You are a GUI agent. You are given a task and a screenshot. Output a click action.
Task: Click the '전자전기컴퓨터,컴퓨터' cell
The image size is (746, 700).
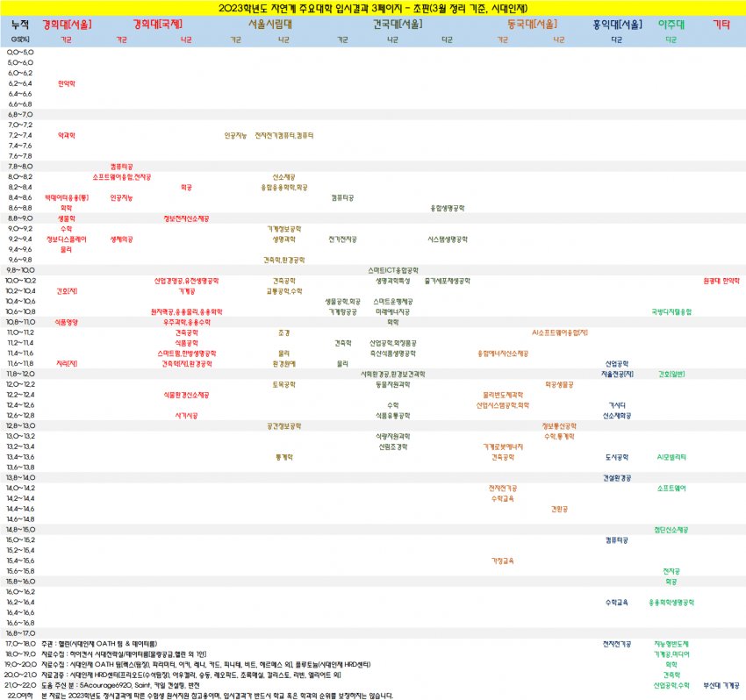click(x=284, y=136)
